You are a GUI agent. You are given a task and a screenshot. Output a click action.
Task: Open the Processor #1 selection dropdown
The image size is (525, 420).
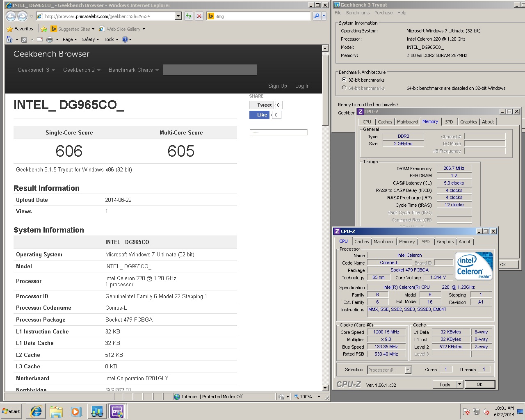click(x=408, y=370)
